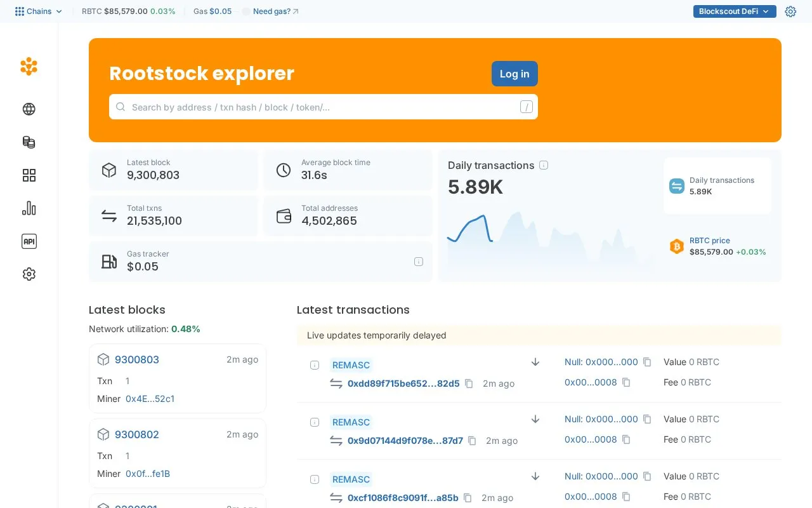Screen dimensions: 812x508
Task: Copy first transaction's 0x00...0008 address
Action: pos(626,382)
